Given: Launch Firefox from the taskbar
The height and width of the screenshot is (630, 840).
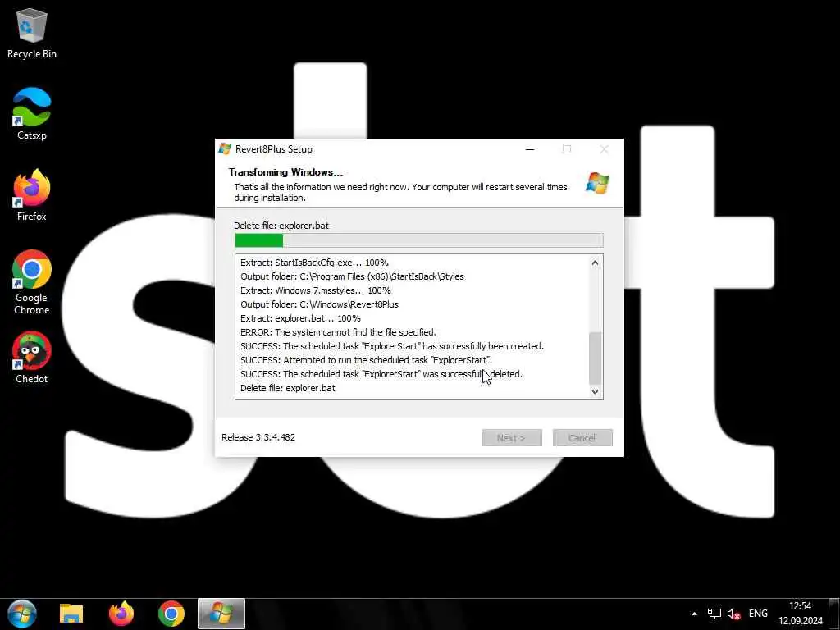Looking at the screenshot, I should click(121, 614).
